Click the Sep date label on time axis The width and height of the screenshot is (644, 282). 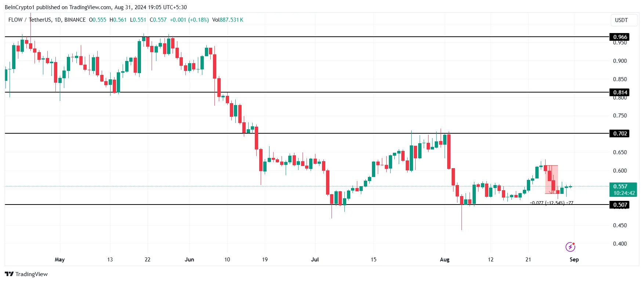tap(574, 260)
